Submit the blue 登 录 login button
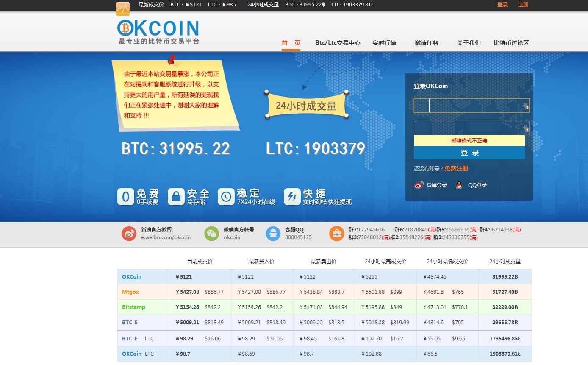Screen dimensions: 588x365 point(469,153)
